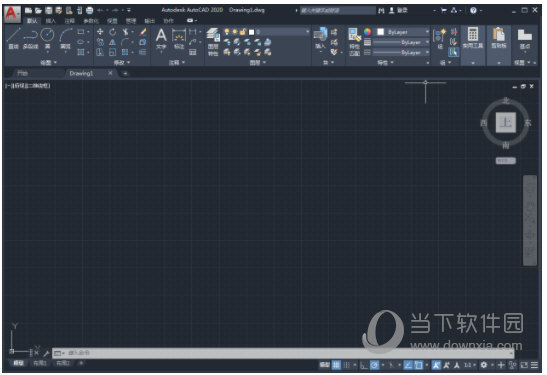The height and width of the screenshot is (375, 547).
Task: Click the Array tool icon
Action: click(125, 52)
